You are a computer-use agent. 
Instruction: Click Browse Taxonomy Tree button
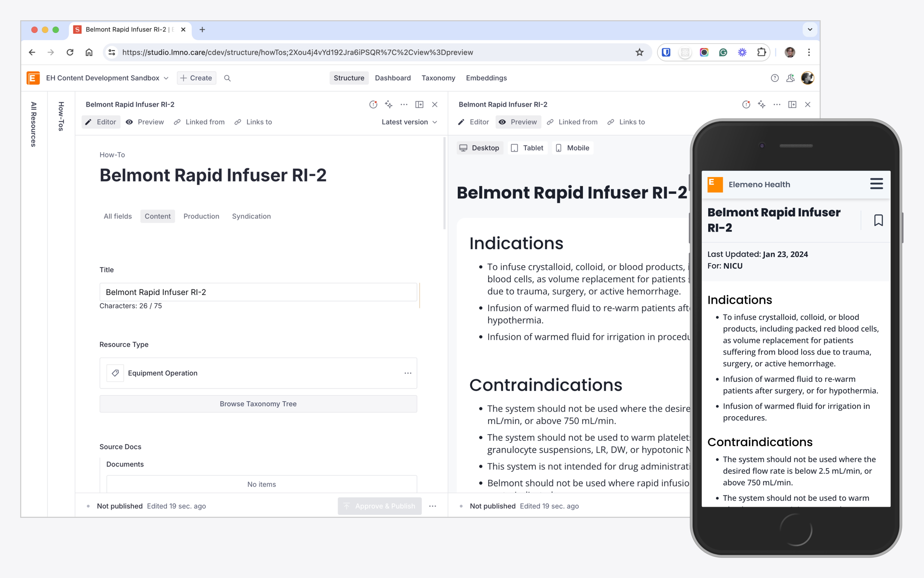[258, 404]
